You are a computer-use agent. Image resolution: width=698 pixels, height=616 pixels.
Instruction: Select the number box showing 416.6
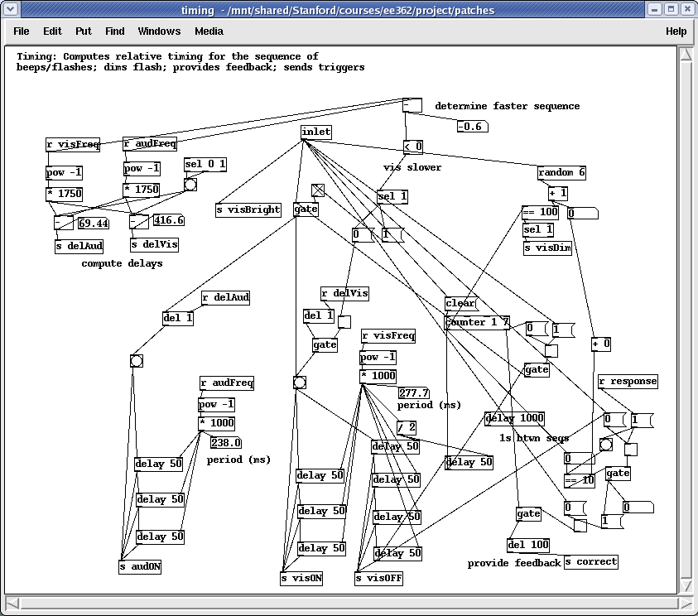click(x=169, y=221)
